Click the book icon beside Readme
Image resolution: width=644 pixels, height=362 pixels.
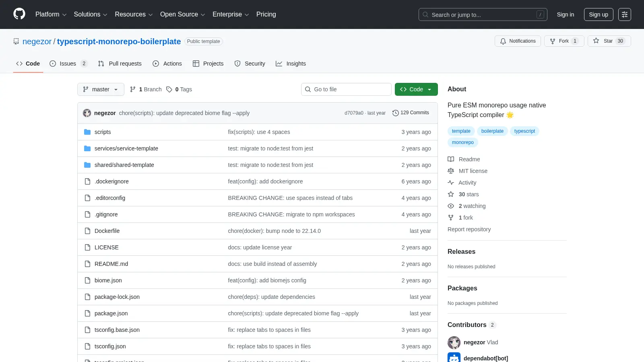(451, 159)
